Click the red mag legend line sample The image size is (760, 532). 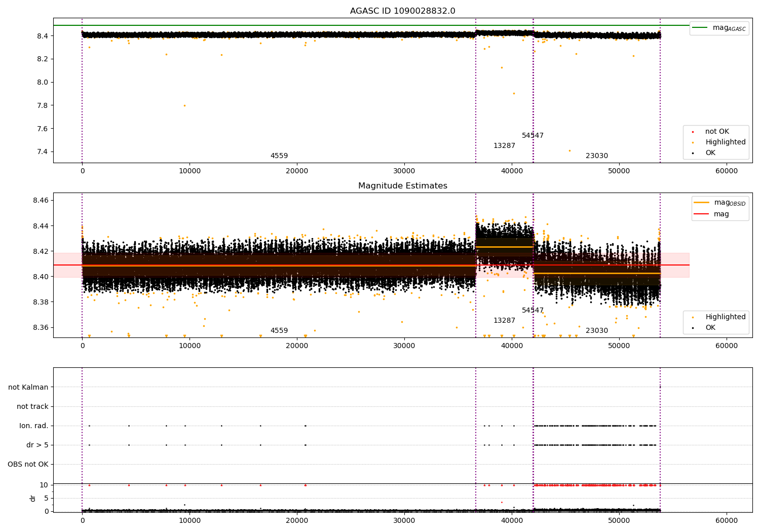702,214
